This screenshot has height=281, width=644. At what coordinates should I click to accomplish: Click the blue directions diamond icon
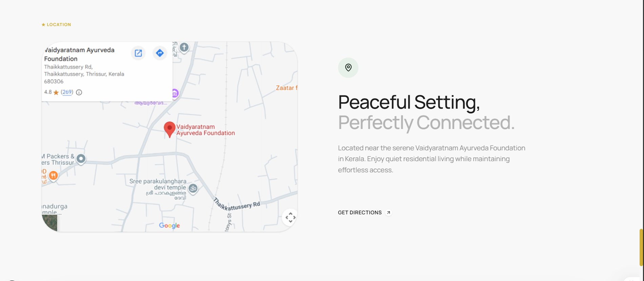(x=160, y=53)
